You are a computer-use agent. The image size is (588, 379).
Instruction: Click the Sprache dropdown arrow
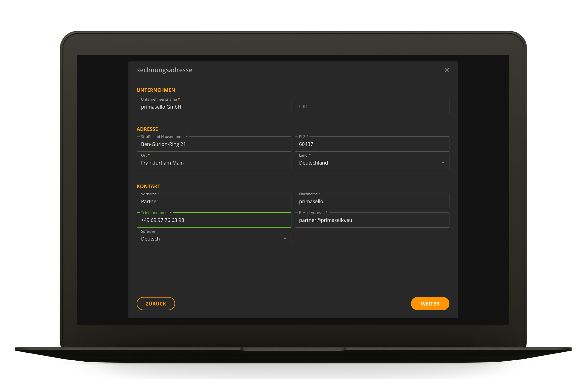[x=285, y=239]
